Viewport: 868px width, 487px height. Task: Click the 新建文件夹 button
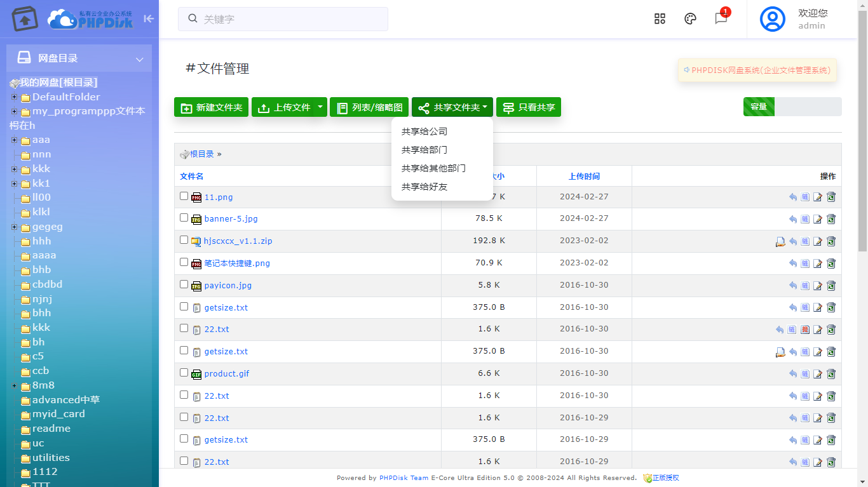pos(211,107)
